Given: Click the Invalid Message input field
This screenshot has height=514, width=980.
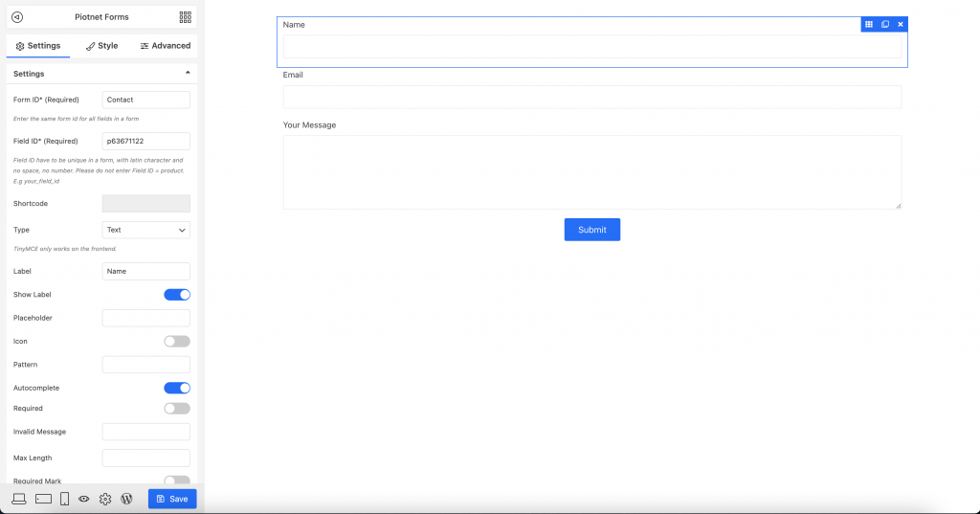Looking at the screenshot, I should coord(146,432).
